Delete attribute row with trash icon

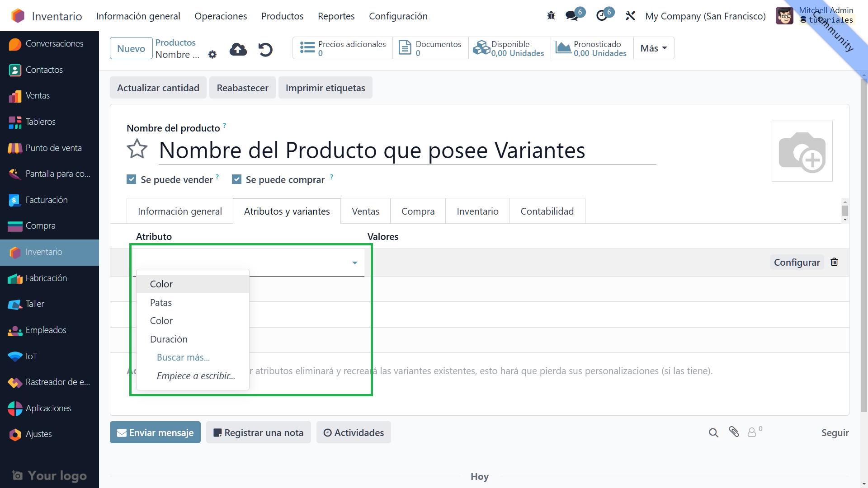[x=835, y=262]
